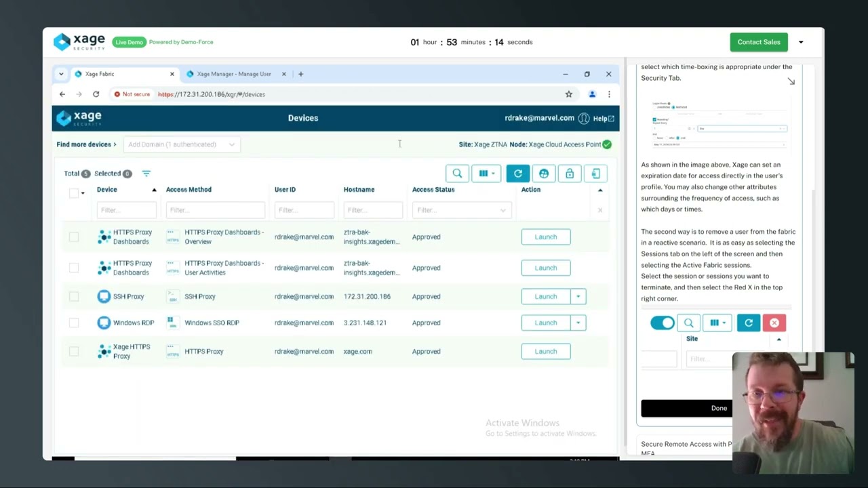The height and width of the screenshot is (488, 868).
Task: Close the Xage Manager tab
Action: point(283,74)
